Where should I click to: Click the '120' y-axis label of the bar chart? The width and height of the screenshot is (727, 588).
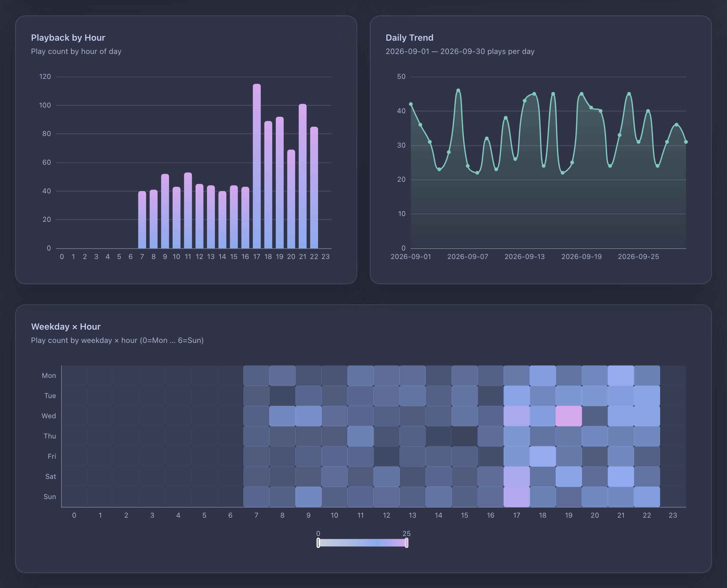tap(45, 77)
